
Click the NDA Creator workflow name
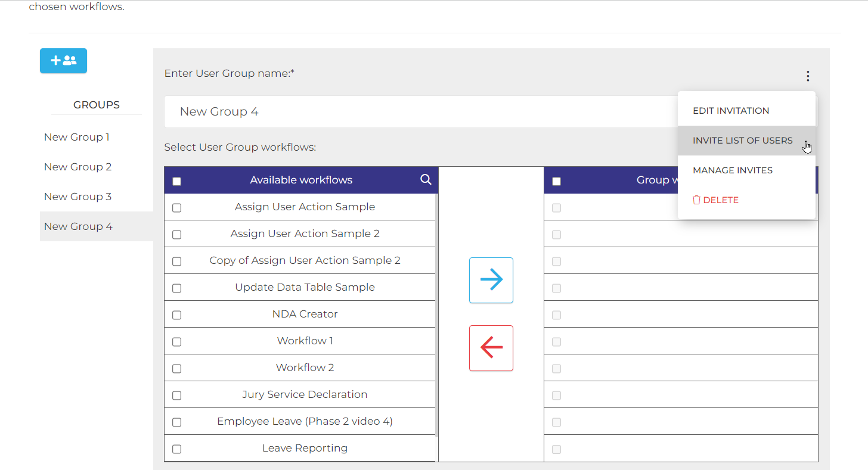[305, 314]
